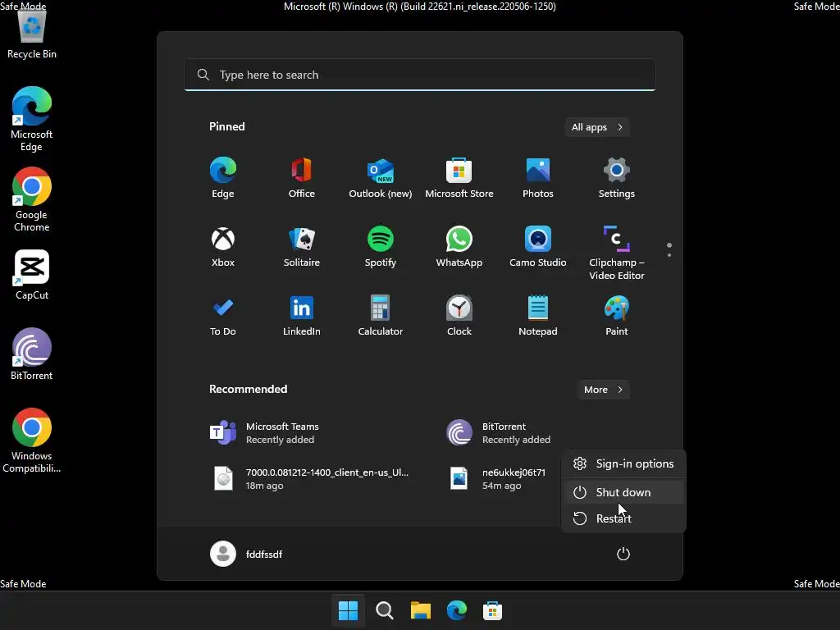Screen dimensions: 840x630
Task: Open the Clock app
Action: pyautogui.click(x=459, y=316)
